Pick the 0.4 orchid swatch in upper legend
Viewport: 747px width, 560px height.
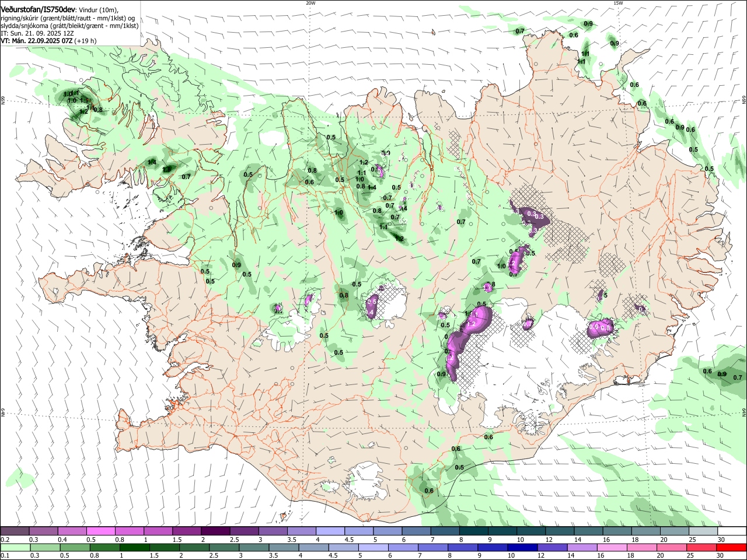pos(72,531)
